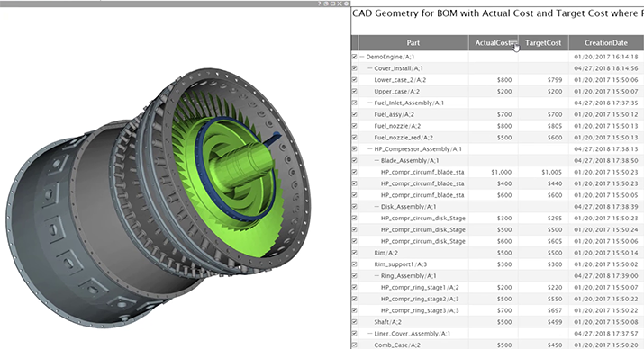644x349 pixels.
Task: Toggle checkbox for Rim_support1/A;3 row
Action: coord(355,264)
